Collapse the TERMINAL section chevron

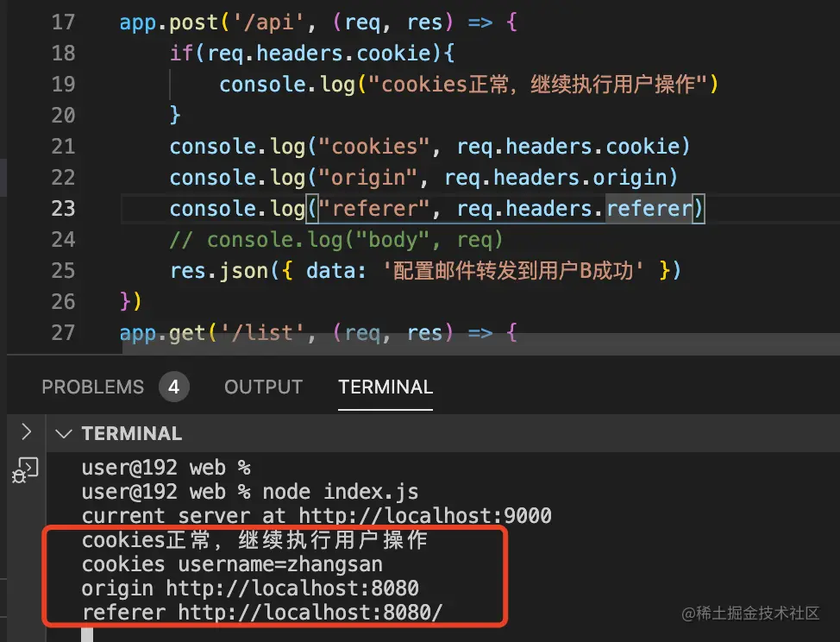coord(64,433)
